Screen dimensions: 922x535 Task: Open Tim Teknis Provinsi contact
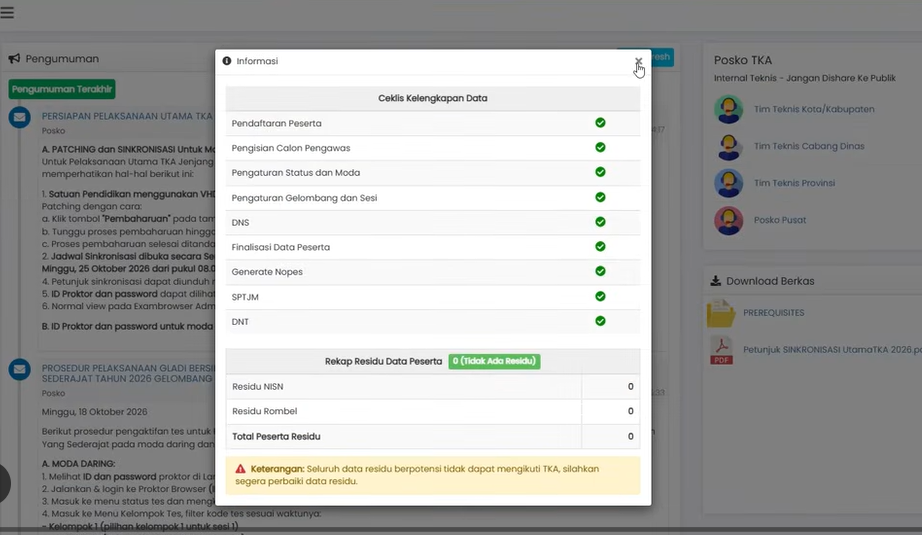pos(794,183)
